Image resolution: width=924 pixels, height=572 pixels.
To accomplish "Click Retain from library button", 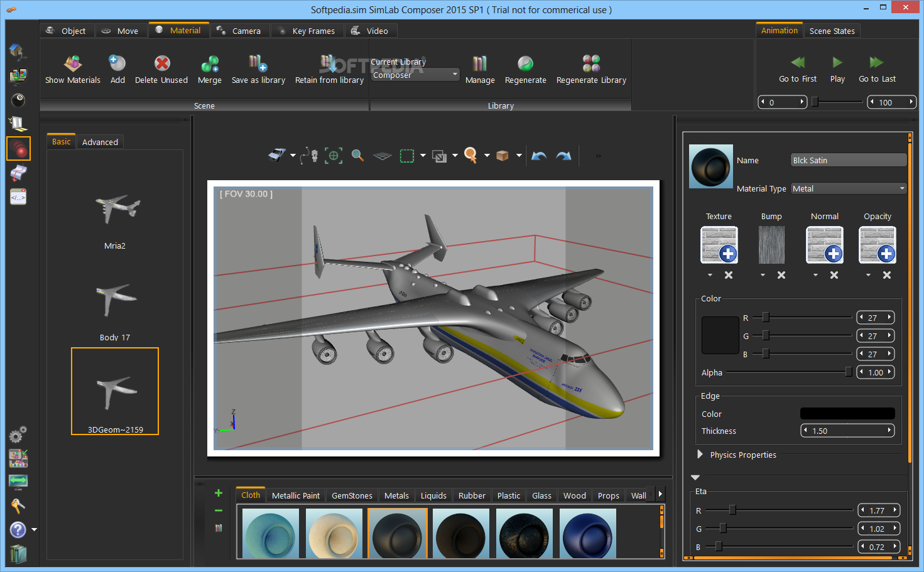I will pos(329,69).
